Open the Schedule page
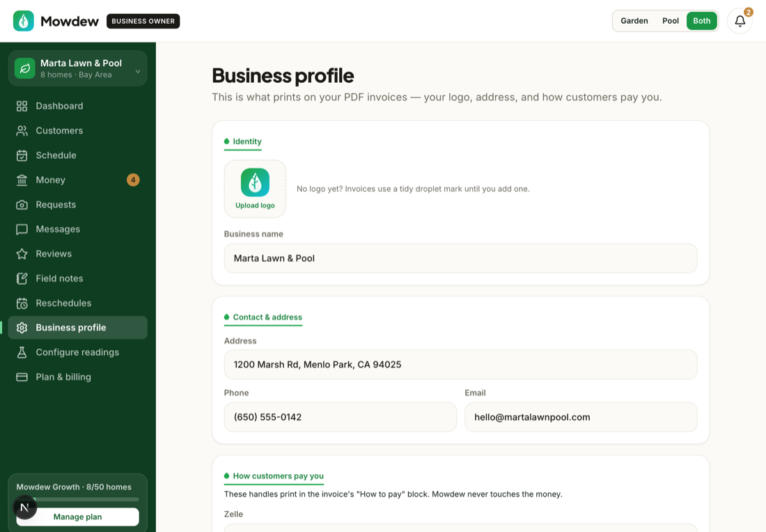 [x=78, y=155]
